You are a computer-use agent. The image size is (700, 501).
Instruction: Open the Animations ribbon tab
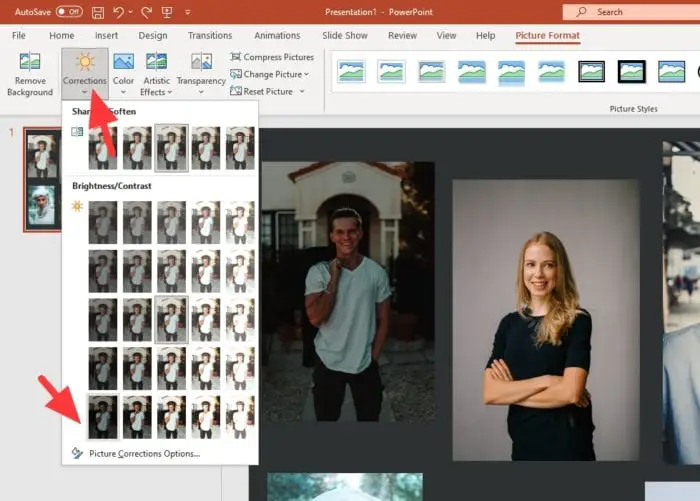[x=277, y=35]
